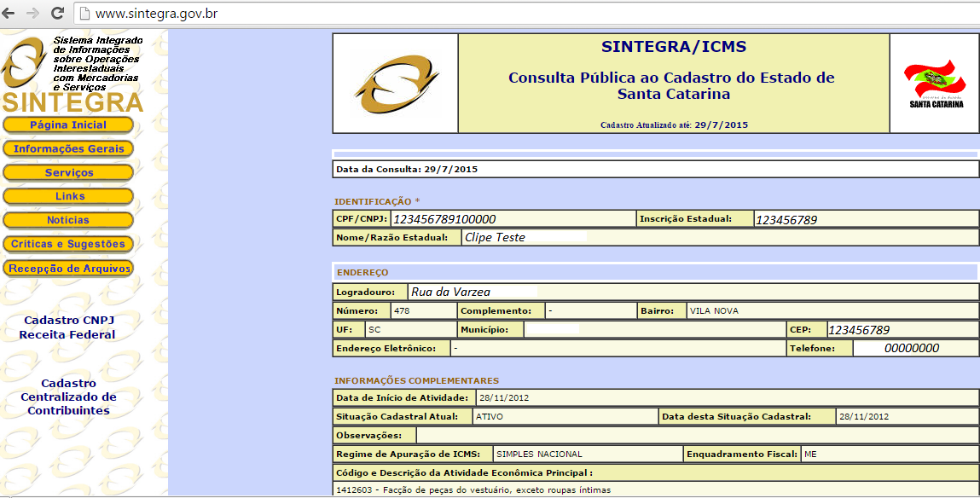This screenshot has height=498, width=980.
Task: Click the Consulta Pública ao Cadastro heading
Action: pyautogui.click(x=672, y=85)
